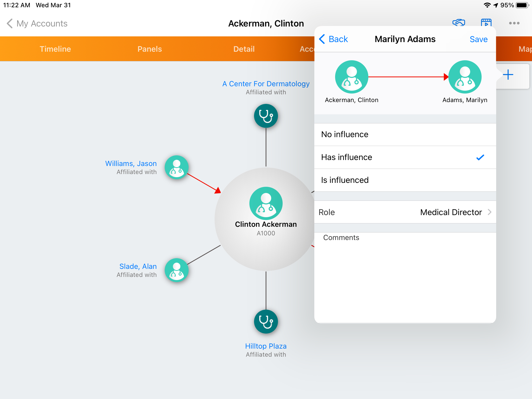
Task: Tap Slade, Alan doctor node icon
Action: point(177,270)
